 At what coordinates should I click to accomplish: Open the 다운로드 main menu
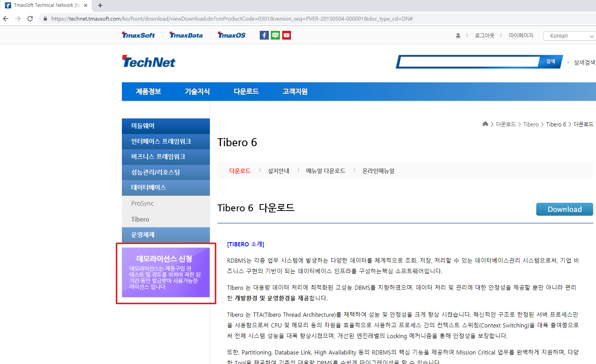(x=246, y=91)
